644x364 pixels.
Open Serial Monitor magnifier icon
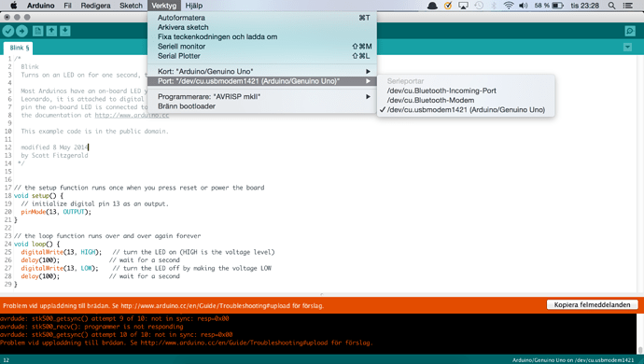[630, 31]
